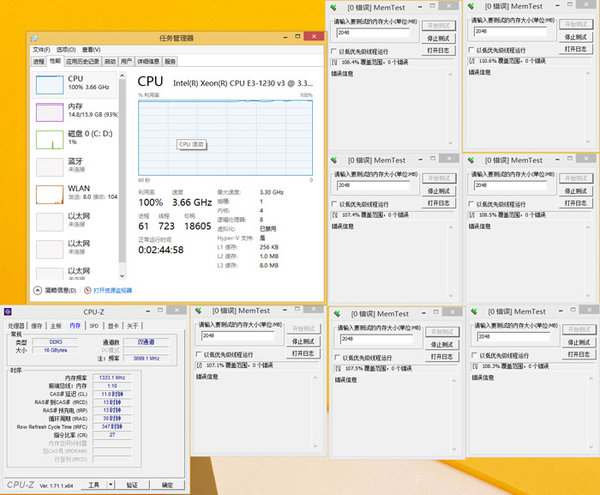Click 打开日志 in the 107.1% MemTest window
The width and height of the screenshot is (600, 495).
coord(303,353)
